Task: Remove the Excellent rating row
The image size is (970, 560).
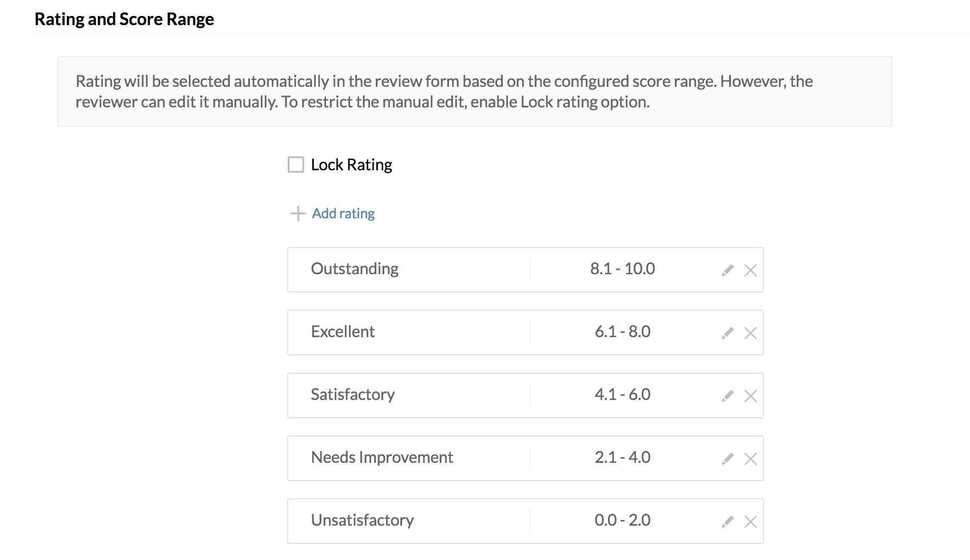Action: click(750, 333)
